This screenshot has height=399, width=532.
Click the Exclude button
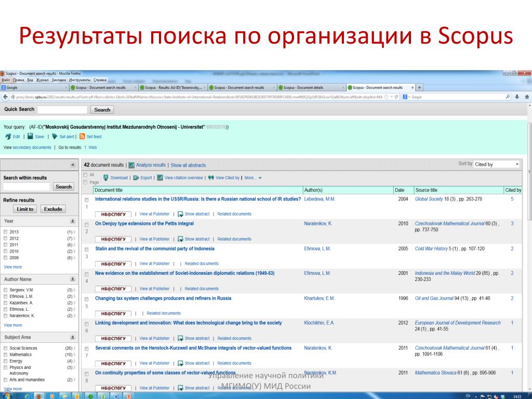[x=53, y=209]
